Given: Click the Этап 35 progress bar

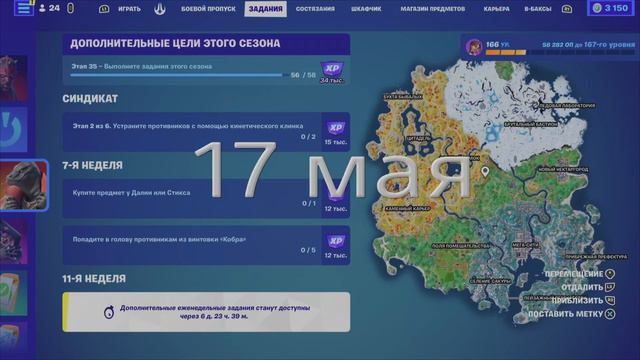Looking at the screenshot, I should click(180, 75).
